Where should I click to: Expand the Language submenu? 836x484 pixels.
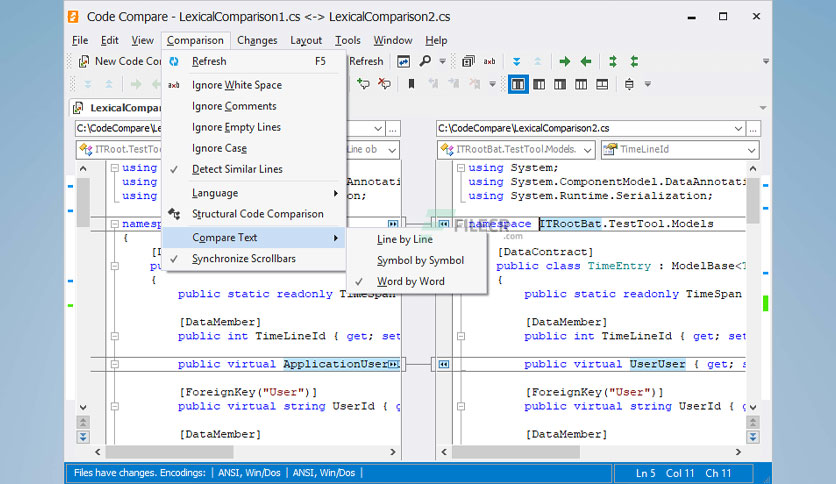point(254,193)
